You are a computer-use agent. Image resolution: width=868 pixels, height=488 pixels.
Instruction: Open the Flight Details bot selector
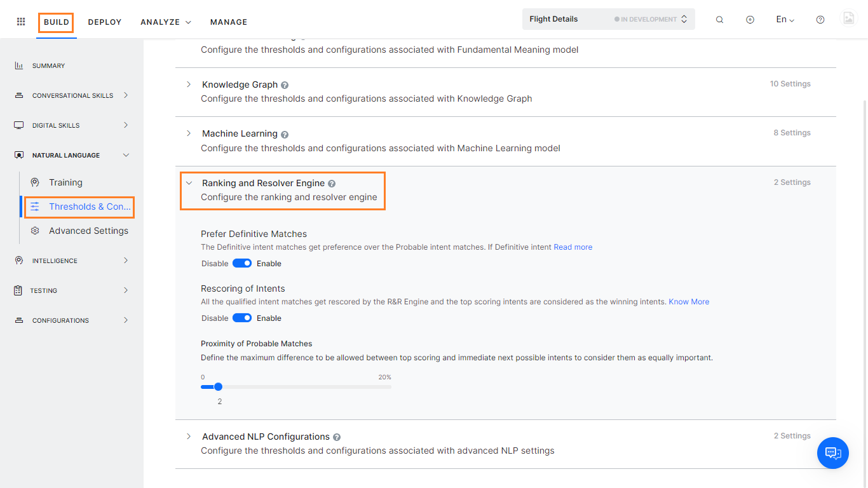tap(608, 18)
